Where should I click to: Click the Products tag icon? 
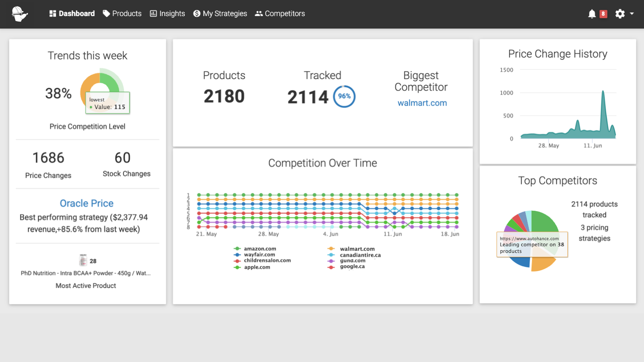[x=106, y=13]
